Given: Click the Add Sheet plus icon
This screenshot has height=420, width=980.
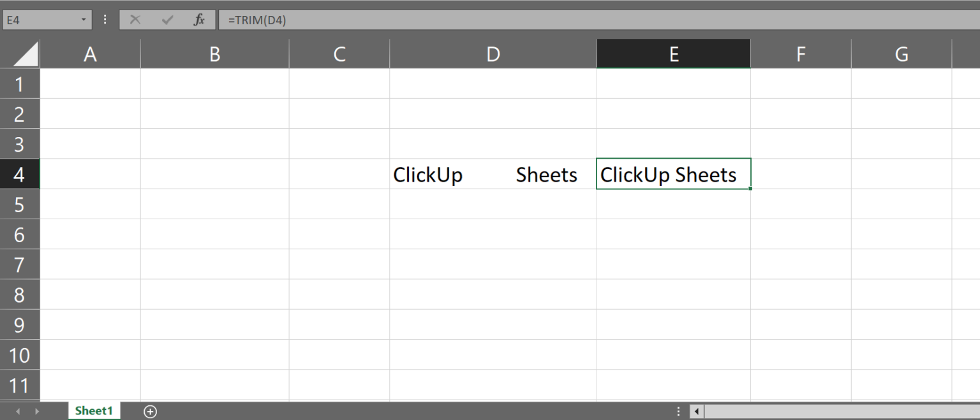Looking at the screenshot, I should (x=150, y=411).
